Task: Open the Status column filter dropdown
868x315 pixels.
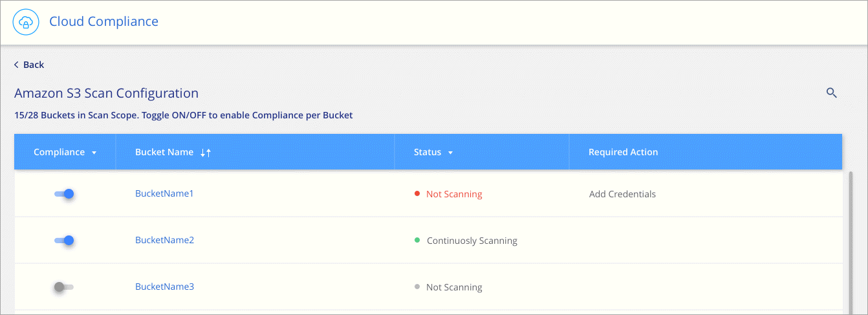Action: point(450,153)
